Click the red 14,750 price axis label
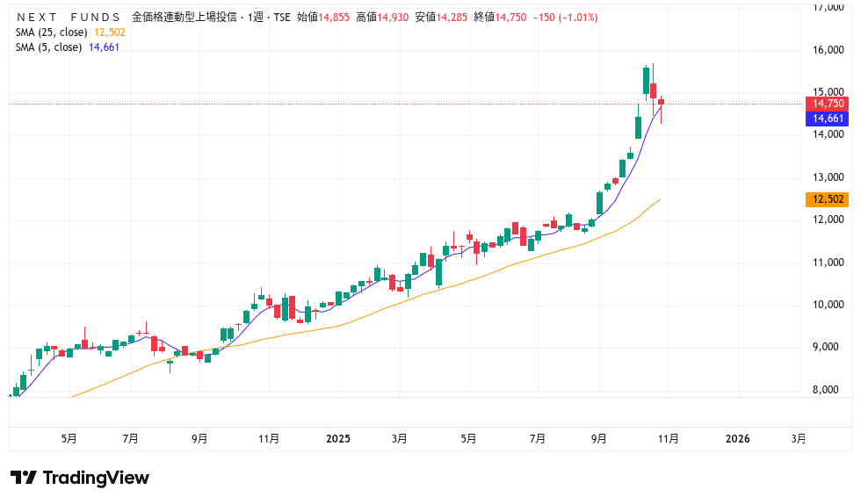861x504 pixels. coord(828,104)
